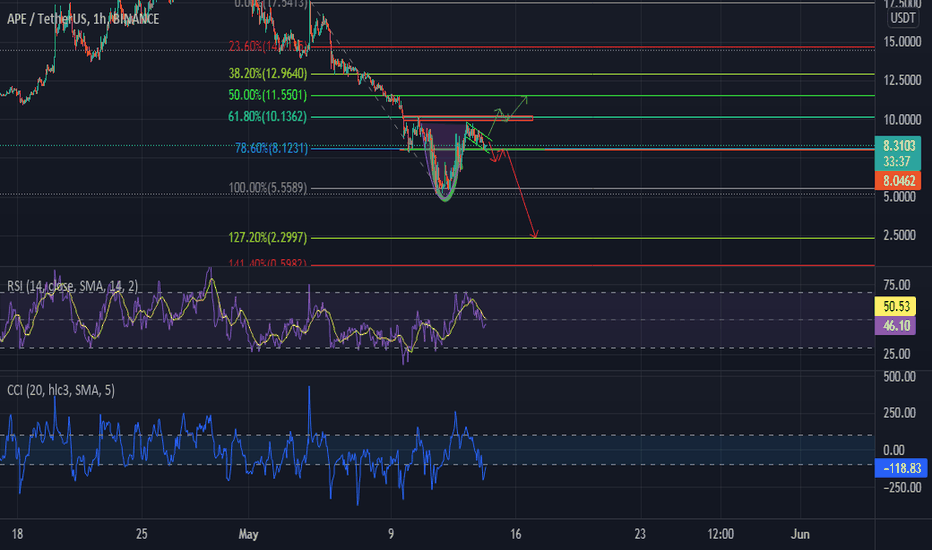Viewport: 932px width, 550px height.
Task: Click the 500.00 CCI axis label
Action: coord(899,376)
